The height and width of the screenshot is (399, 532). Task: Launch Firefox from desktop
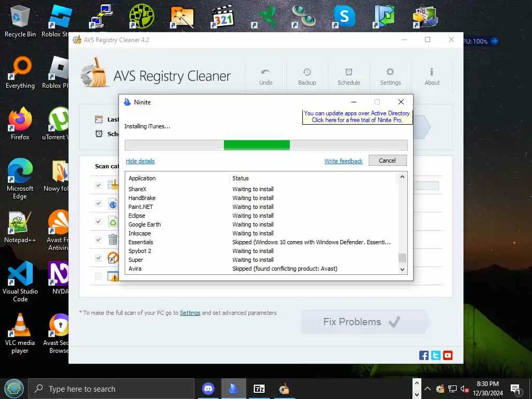20,124
